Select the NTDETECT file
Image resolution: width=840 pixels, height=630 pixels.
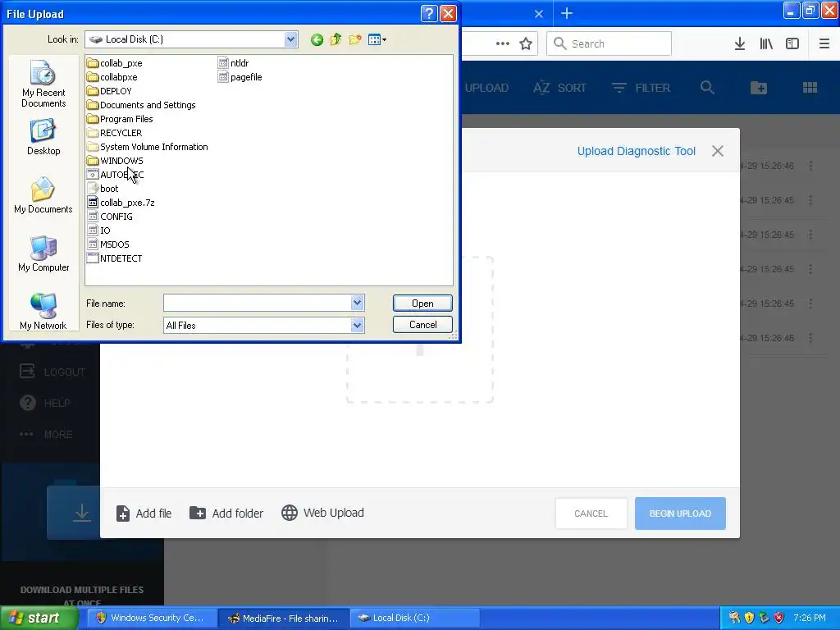click(x=115, y=258)
